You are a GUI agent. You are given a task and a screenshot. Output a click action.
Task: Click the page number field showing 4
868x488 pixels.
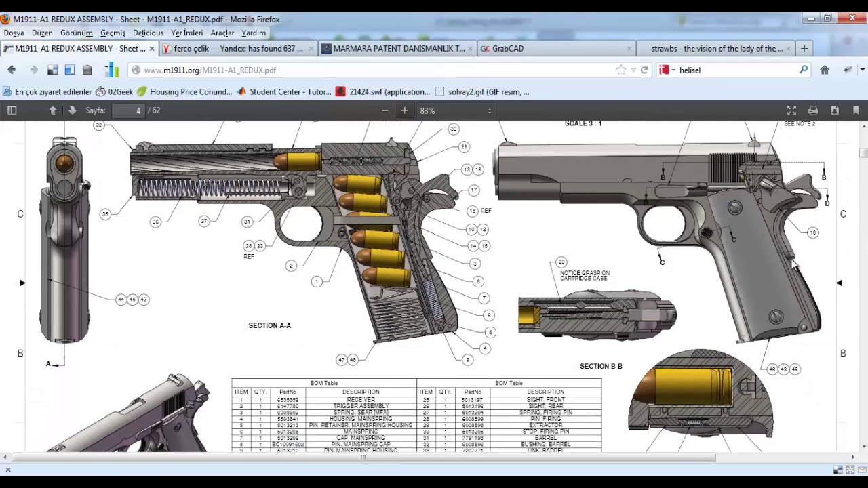[x=130, y=110]
